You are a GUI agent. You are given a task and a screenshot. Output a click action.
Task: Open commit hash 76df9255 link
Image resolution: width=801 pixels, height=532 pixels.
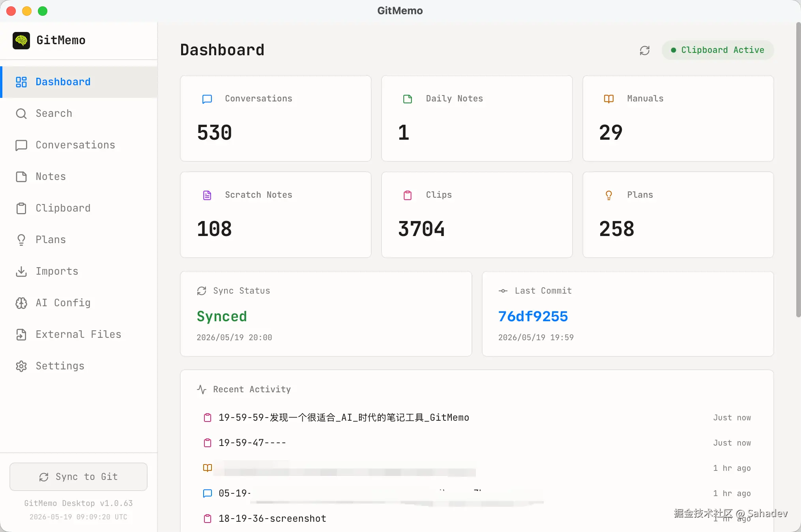coord(533,317)
